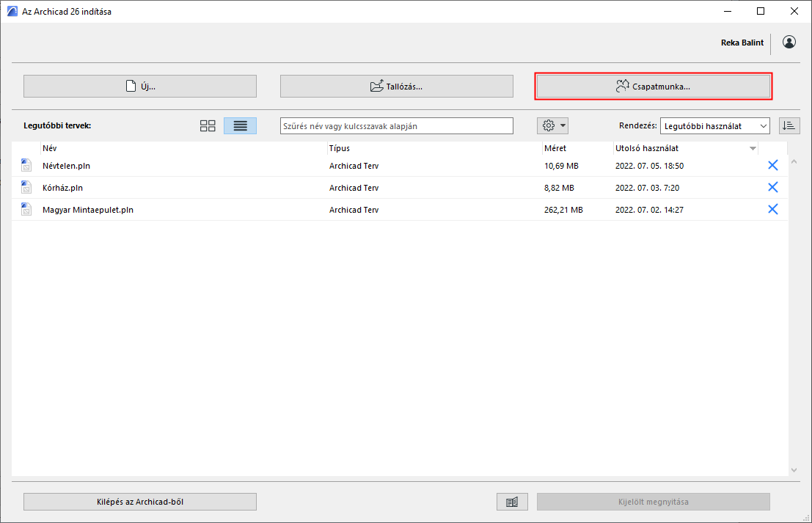
Task: Open the book info icon button
Action: [512, 502]
